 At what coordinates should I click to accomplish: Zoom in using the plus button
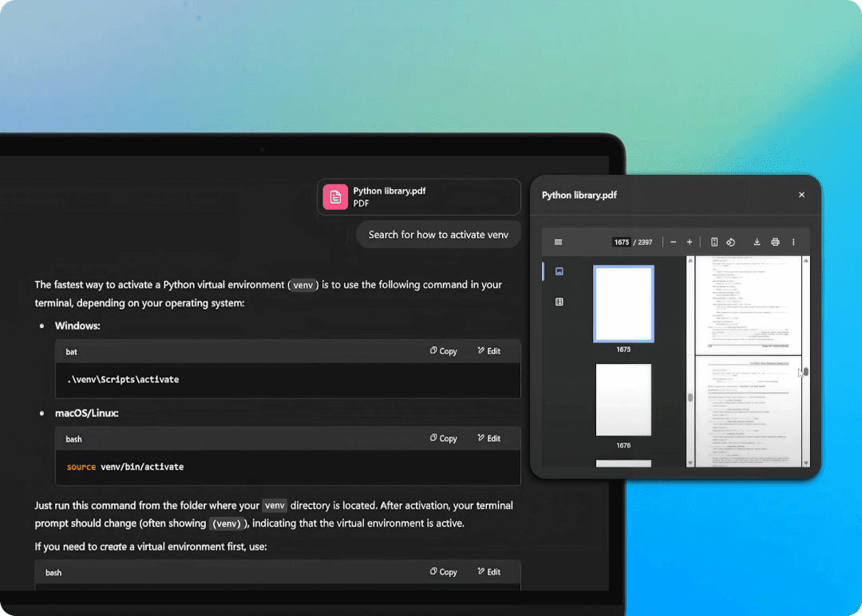point(690,243)
